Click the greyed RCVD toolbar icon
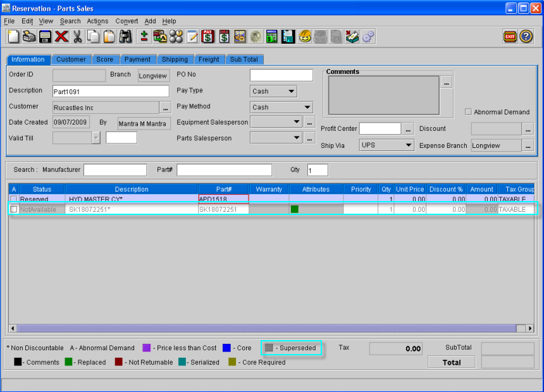The image size is (544, 392). [320, 37]
